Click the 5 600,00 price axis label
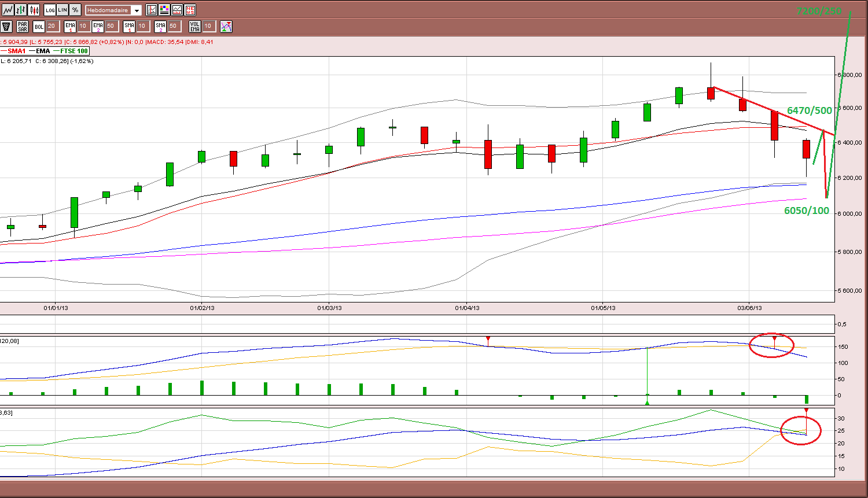Viewport: 868px width, 498px height. pyautogui.click(x=850, y=290)
